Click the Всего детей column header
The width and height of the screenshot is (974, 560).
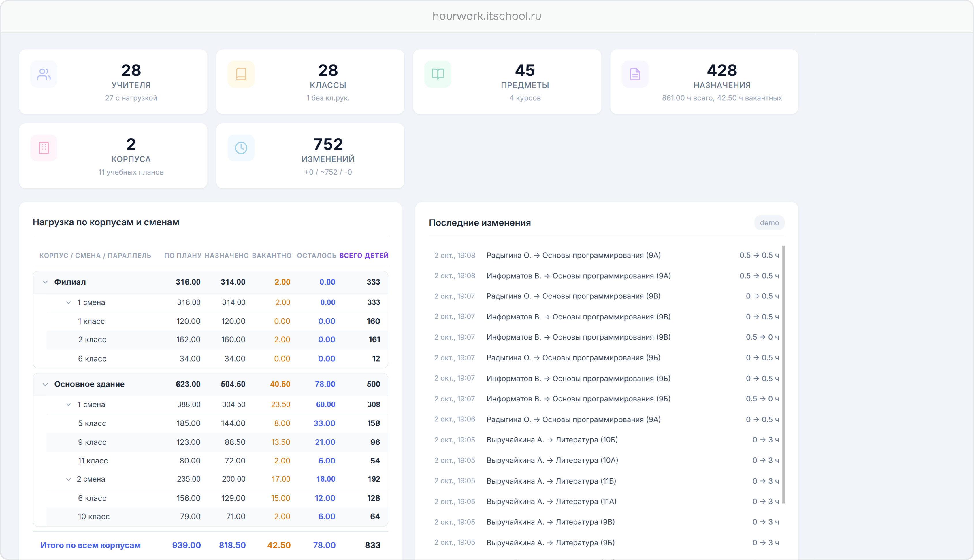364,256
